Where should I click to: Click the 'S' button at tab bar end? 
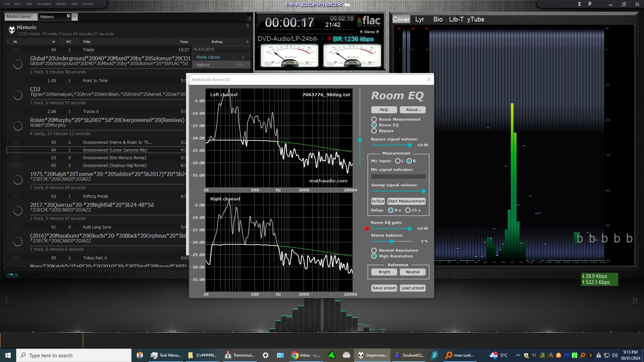pyautogui.click(x=249, y=18)
